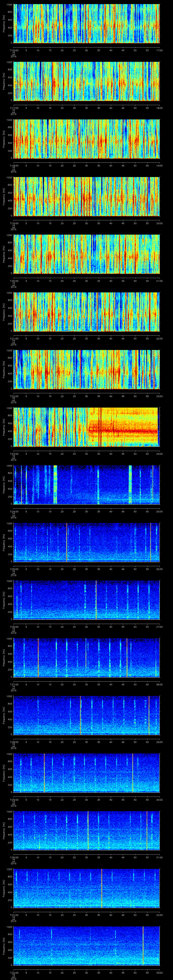Click the "33:00" end time label
The image size is (173, 980).
(x=159, y=972)
